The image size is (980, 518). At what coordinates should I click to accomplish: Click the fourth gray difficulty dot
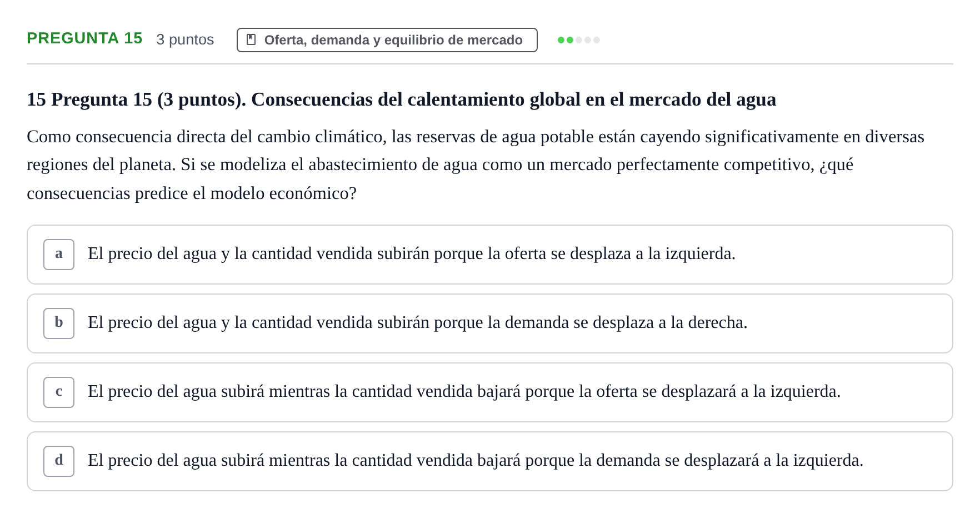[588, 40]
